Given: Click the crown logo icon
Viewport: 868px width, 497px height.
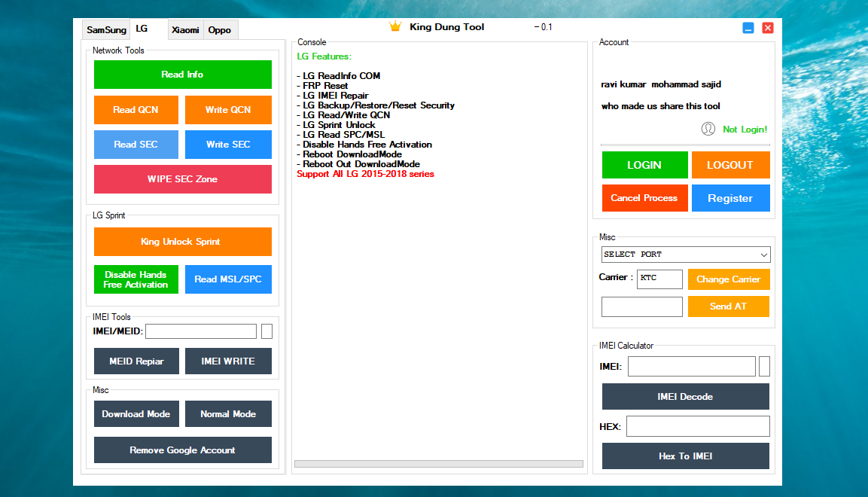Looking at the screenshot, I should 394,26.
